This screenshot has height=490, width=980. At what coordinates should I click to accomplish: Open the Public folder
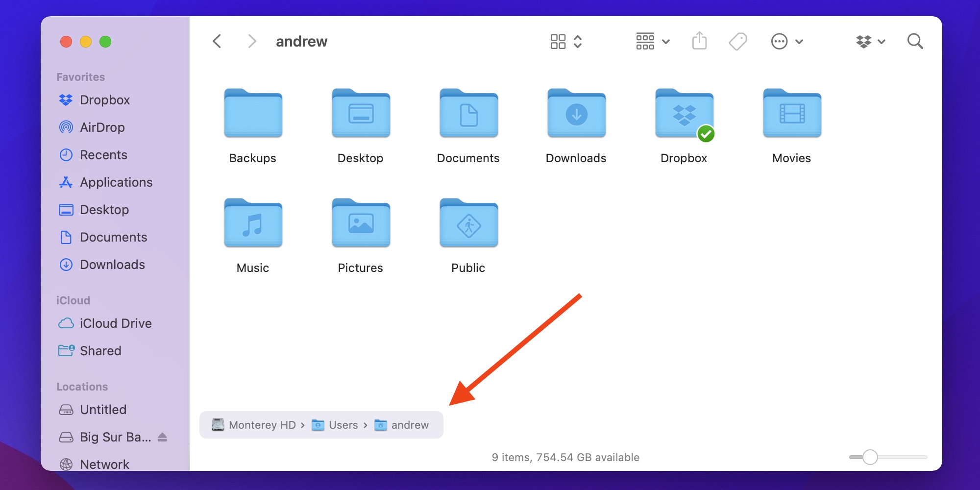(x=468, y=225)
